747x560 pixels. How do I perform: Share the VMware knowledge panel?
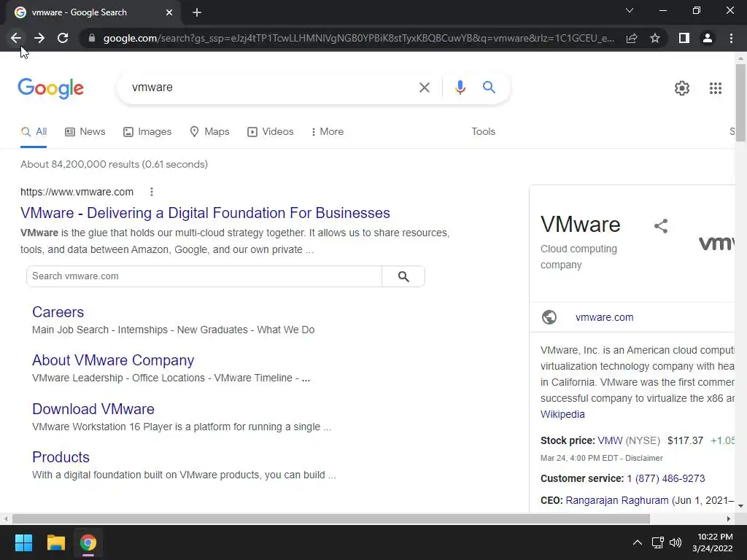click(x=661, y=226)
